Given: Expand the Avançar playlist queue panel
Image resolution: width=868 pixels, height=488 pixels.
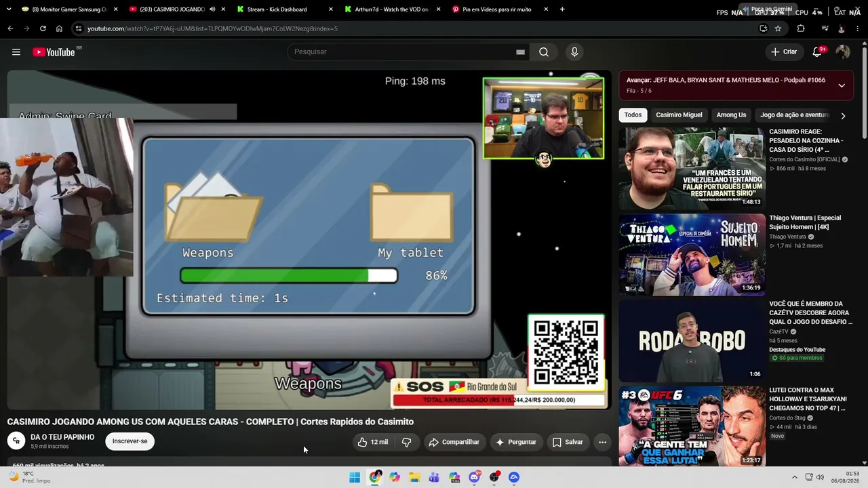Looking at the screenshot, I should pos(842,85).
